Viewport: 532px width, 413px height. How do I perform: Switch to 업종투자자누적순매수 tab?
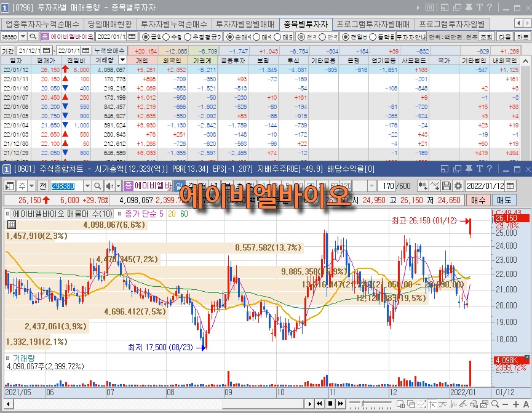(42, 24)
